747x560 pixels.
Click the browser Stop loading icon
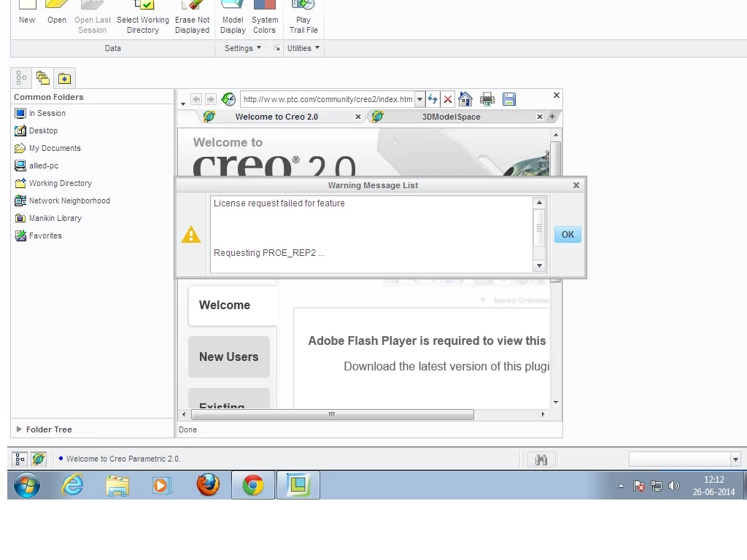448,99
